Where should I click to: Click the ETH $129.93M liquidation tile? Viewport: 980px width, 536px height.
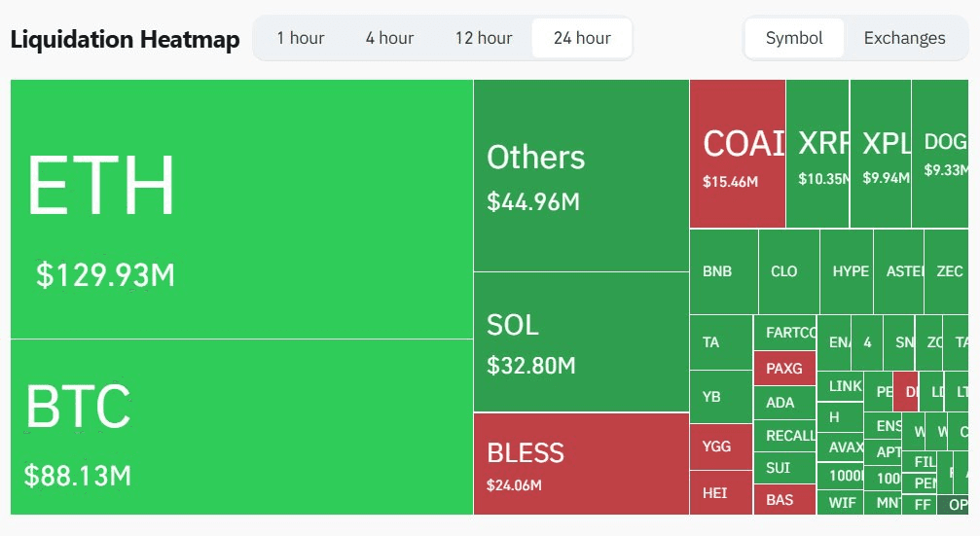[x=241, y=209]
